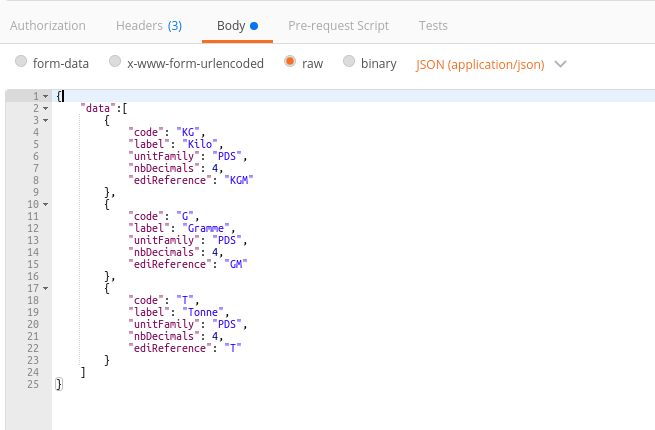Viewport: 655px width, 430px height.
Task: Click line number 25 in the gutter
Action: 32,384
